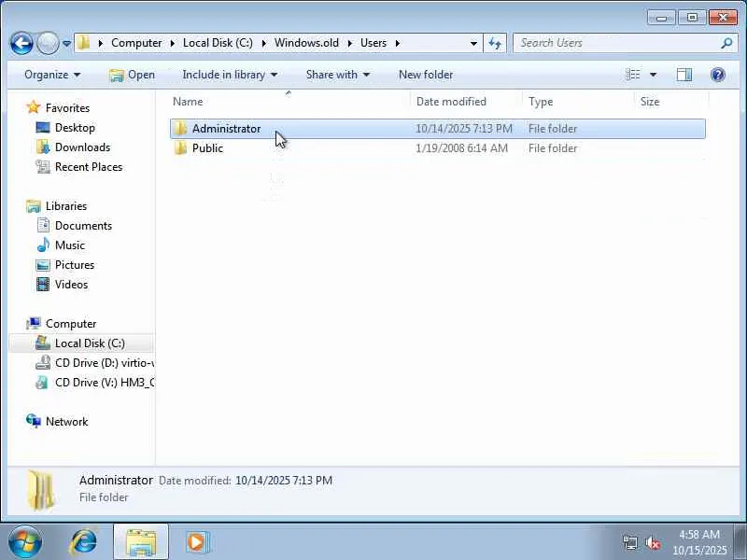Select Windows.old in the address breadcrumb
The width and height of the screenshot is (747, 560).
point(306,43)
